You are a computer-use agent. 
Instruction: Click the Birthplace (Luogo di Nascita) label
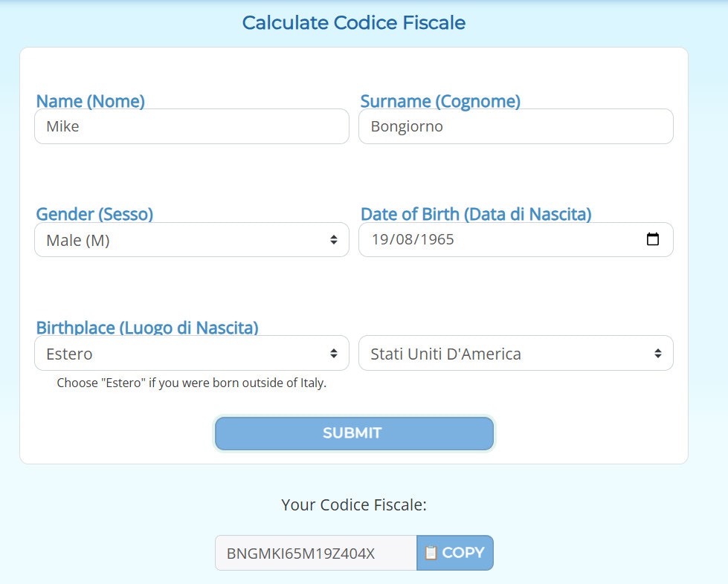147,328
